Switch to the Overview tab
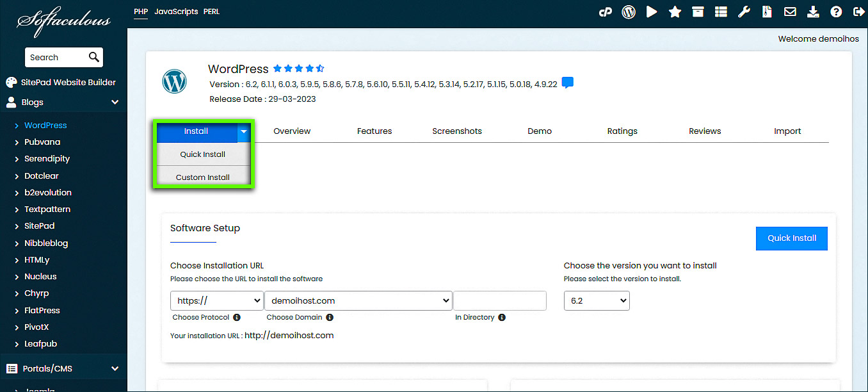The image size is (868, 392). click(x=292, y=131)
